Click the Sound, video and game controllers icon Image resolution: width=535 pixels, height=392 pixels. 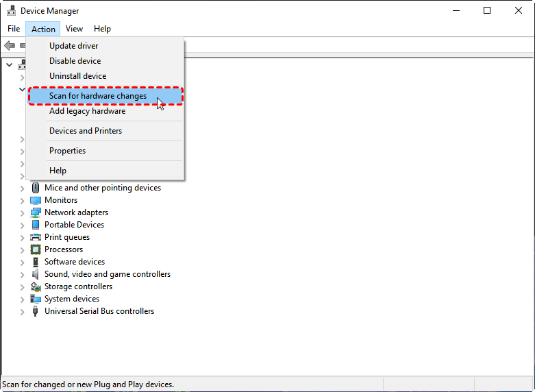[x=36, y=274]
